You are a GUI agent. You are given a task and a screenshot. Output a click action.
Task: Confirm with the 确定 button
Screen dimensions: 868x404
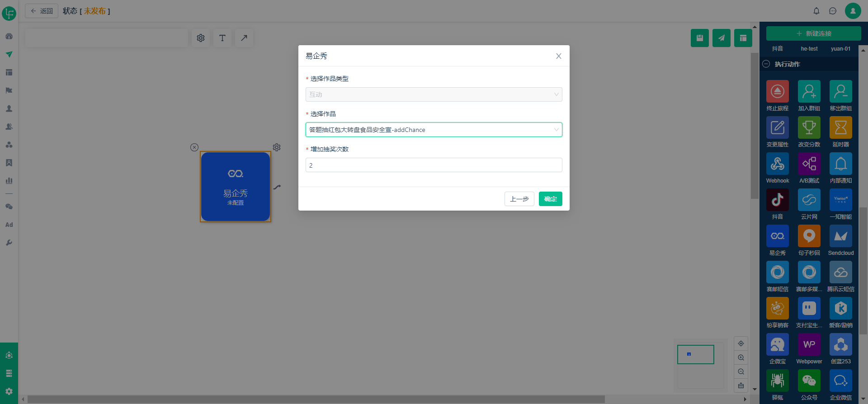click(551, 199)
